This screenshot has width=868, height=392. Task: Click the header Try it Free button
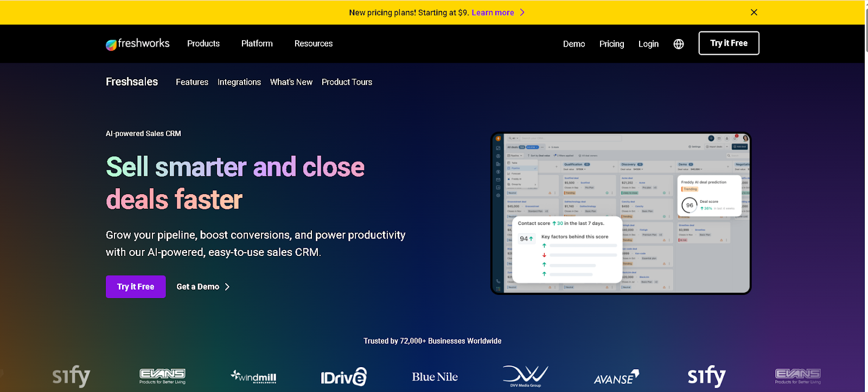[729, 43]
